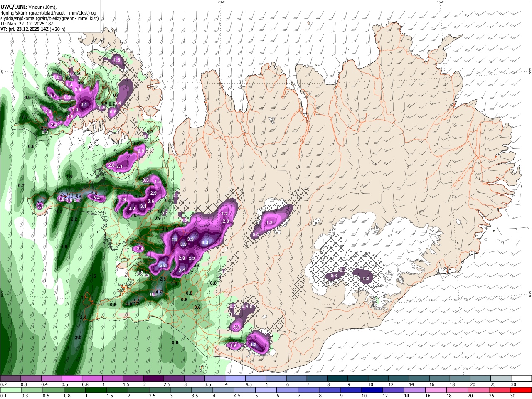Image resolution: width=532 pixels, height=399 pixels.
Task: Select the red swatch after 30, lower legend
Action: (x=521, y=390)
